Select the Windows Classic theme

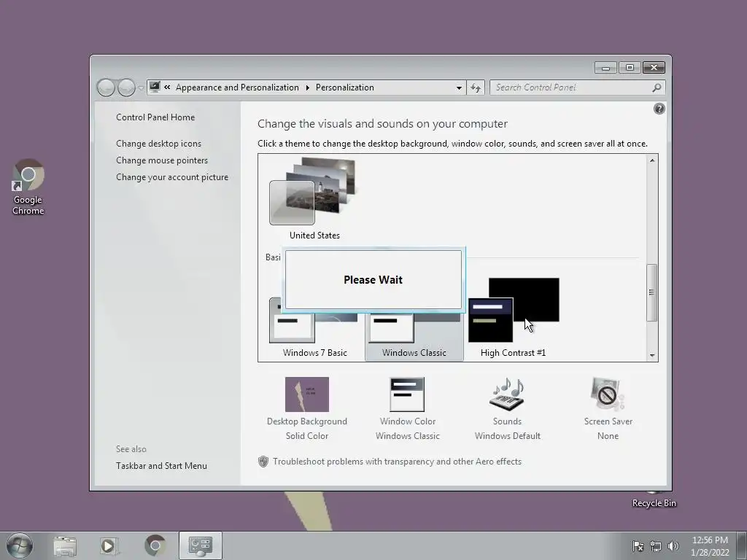(x=414, y=333)
